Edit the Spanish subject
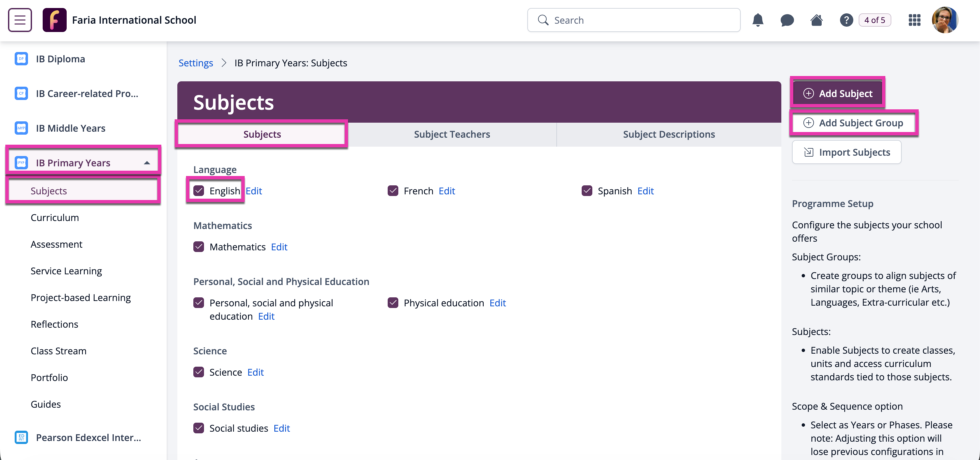The height and width of the screenshot is (460, 980). (646, 191)
